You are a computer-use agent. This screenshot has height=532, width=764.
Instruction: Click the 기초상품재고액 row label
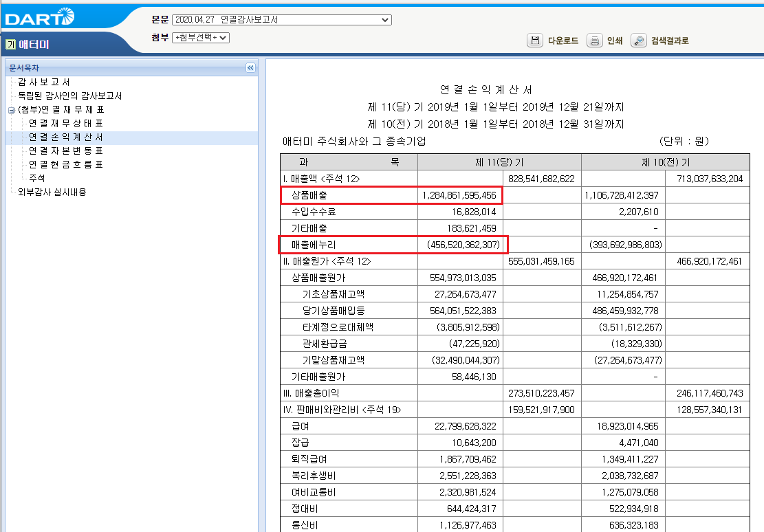pyautogui.click(x=334, y=294)
